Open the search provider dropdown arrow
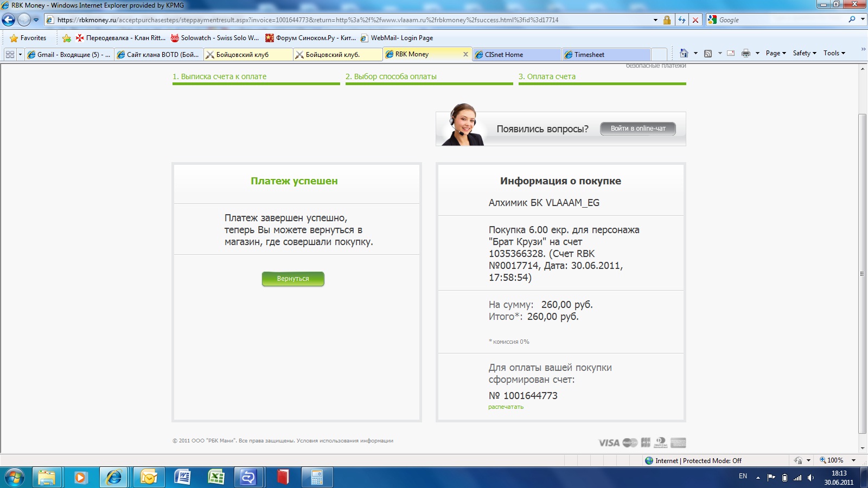 863,20
